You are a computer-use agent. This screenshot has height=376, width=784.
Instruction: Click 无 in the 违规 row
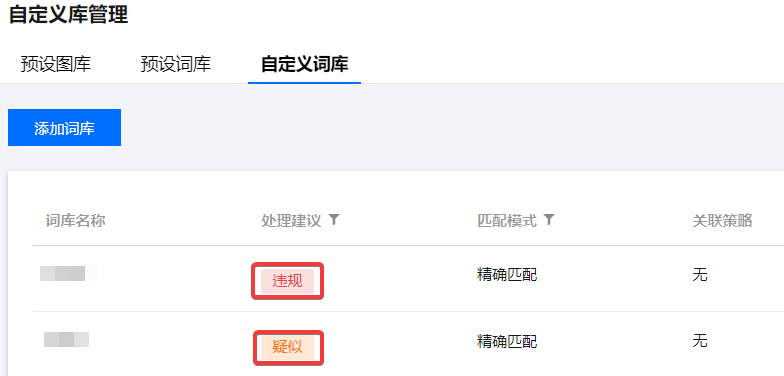point(700,274)
